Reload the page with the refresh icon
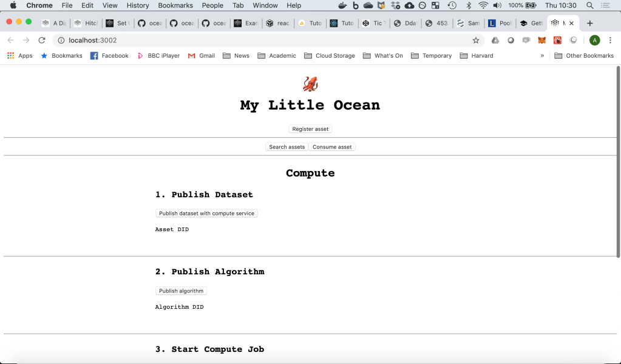The width and height of the screenshot is (621, 364). [x=42, y=40]
